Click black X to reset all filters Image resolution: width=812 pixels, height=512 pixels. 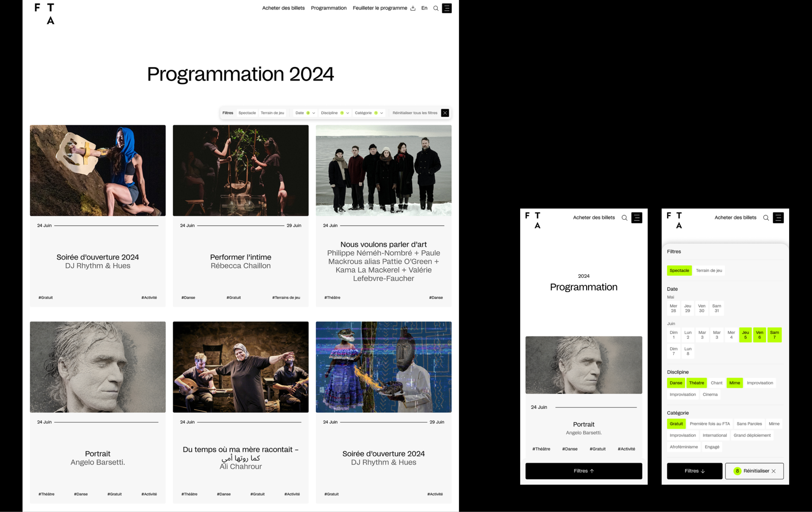click(445, 113)
